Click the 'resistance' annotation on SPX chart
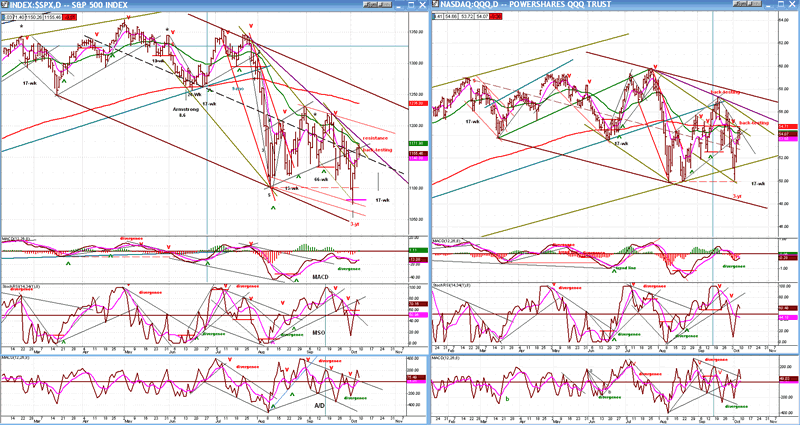The height and width of the screenshot is (425, 800). tap(376, 138)
